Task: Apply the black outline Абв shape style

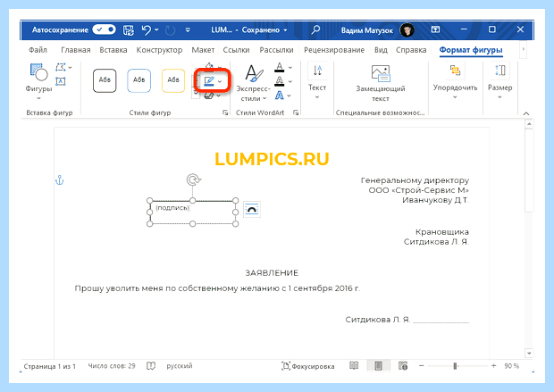Action: click(105, 80)
